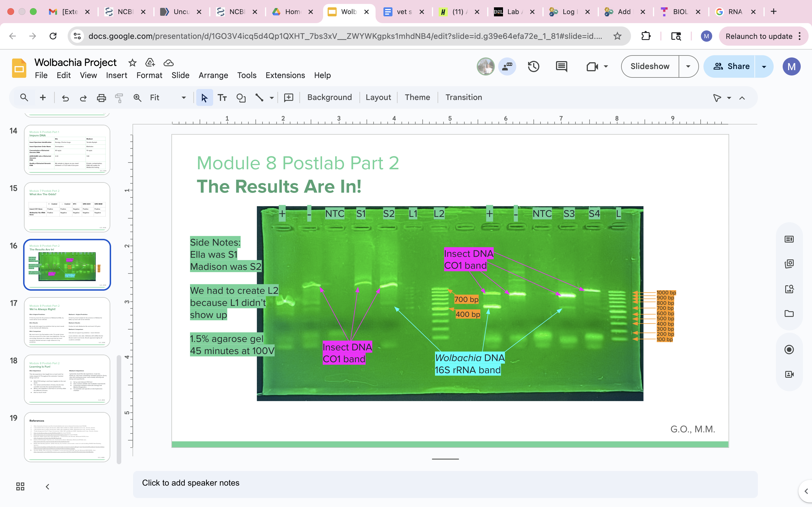Image resolution: width=812 pixels, height=507 pixels.
Task: Star the Wolbachia Project presentation
Action: click(132, 63)
